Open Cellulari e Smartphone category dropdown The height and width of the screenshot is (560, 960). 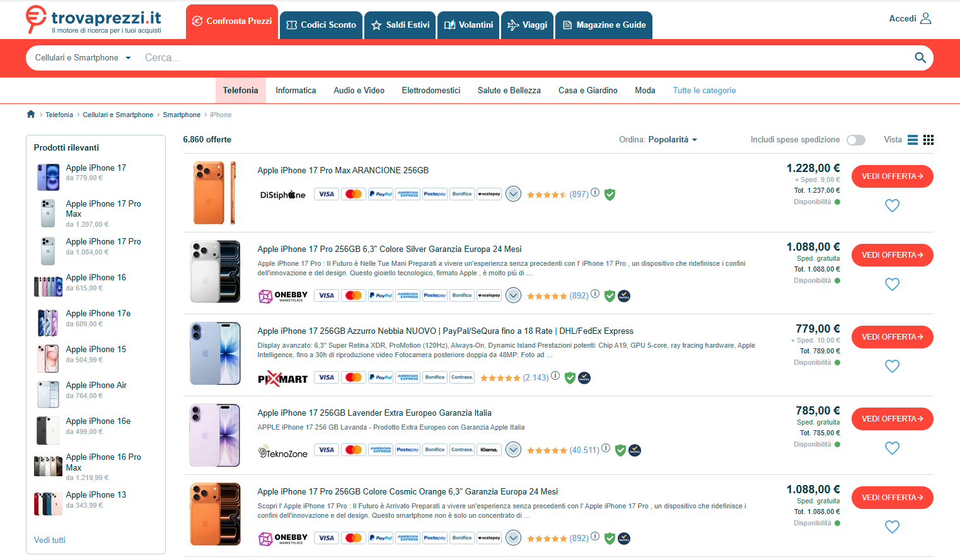point(83,58)
